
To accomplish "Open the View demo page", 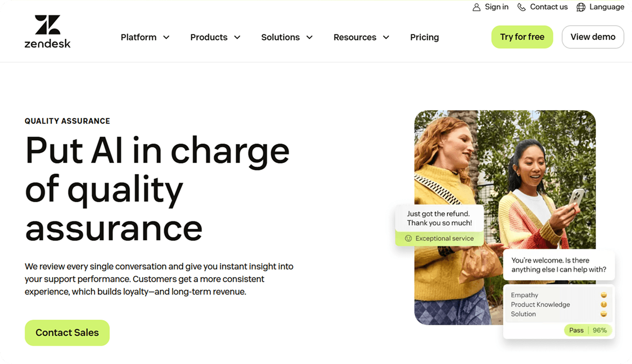I will [593, 37].
